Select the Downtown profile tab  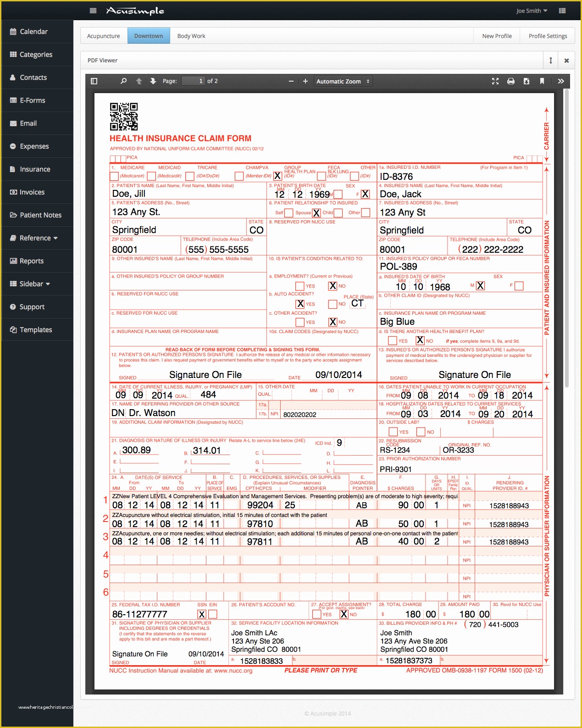pyautogui.click(x=149, y=36)
